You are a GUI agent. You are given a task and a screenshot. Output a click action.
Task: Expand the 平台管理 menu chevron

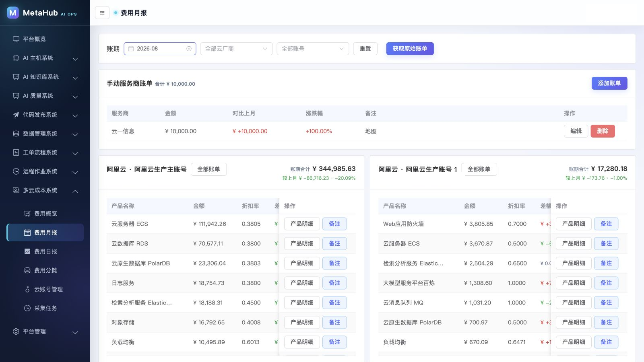pyautogui.click(x=75, y=332)
